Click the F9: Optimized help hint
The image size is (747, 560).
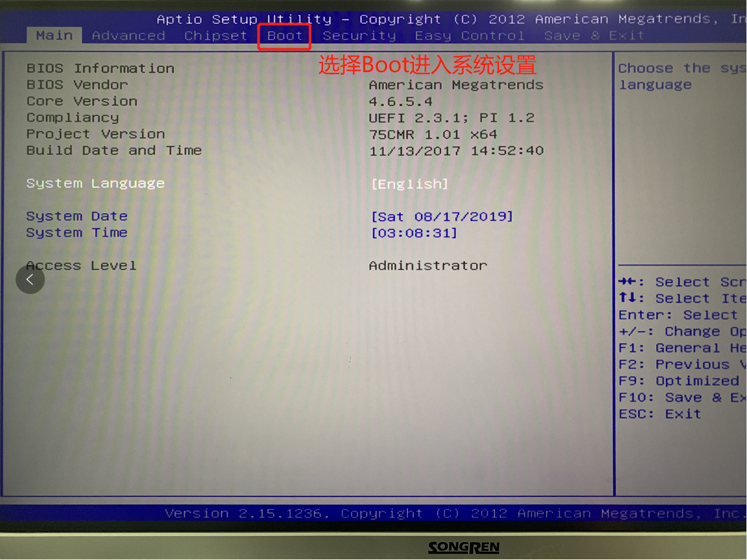pyautogui.click(x=679, y=381)
